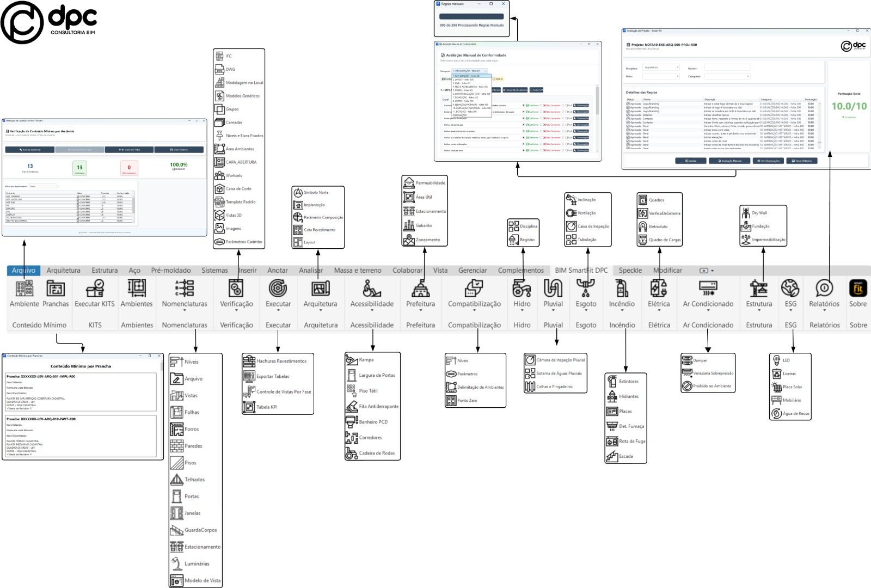
Task: Choose Calhas e Pingadeiras
Action: 549,387
